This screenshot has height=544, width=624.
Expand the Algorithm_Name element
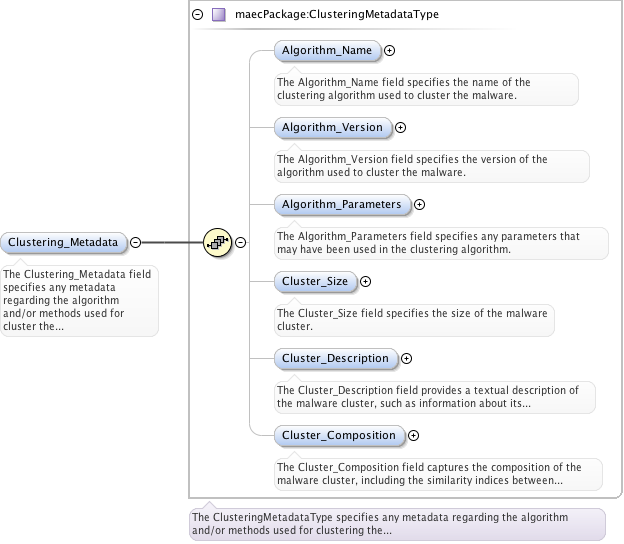[x=390, y=50]
